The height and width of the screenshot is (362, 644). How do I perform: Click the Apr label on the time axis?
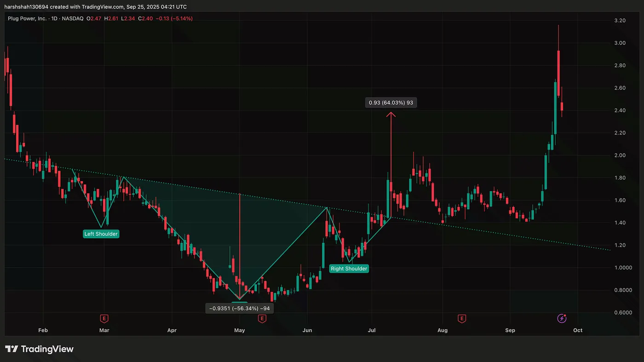[172, 330]
